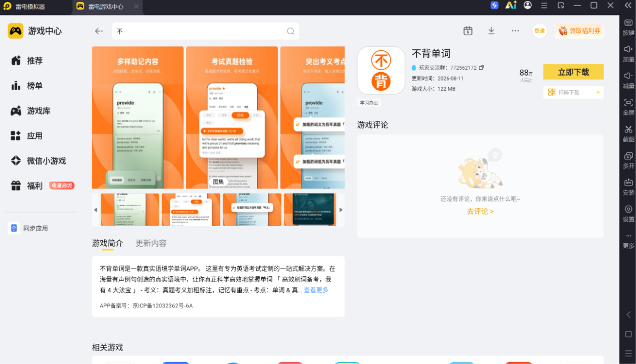Open the 多样助记内容 screenshot image

[x=137, y=117]
